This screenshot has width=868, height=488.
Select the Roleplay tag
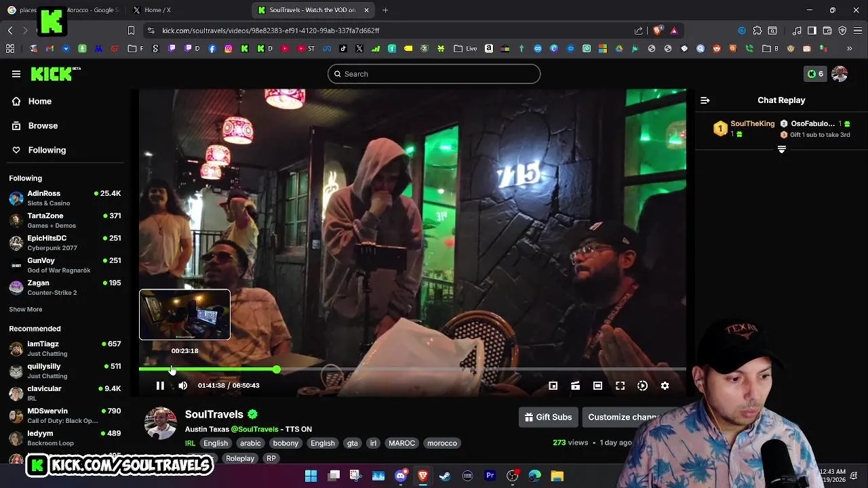point(240,459)
